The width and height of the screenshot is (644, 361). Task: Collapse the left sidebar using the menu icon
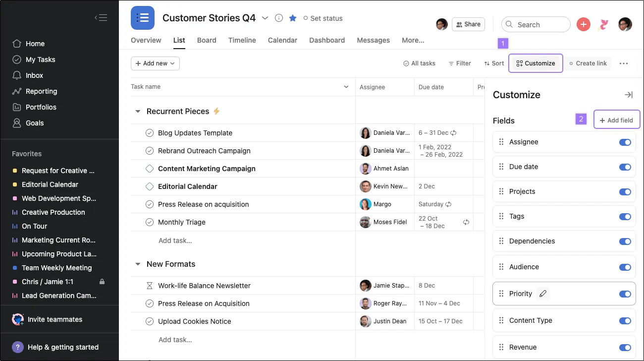(x=101, y=18)
